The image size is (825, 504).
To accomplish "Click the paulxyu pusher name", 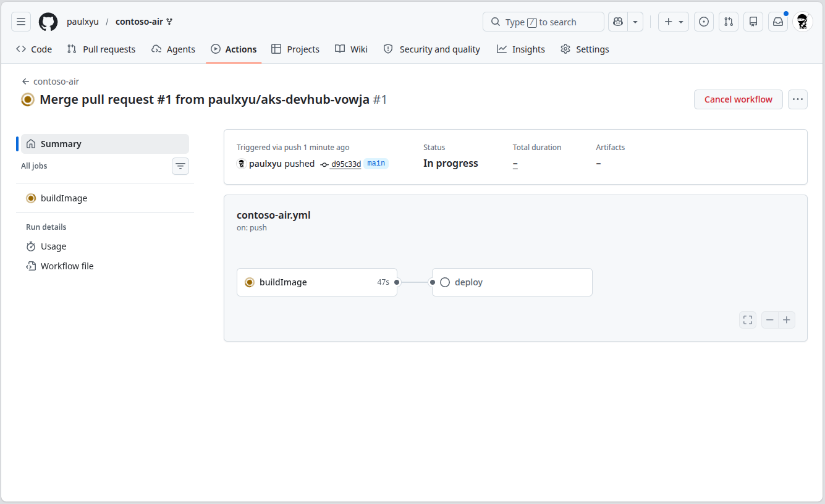I will [x=265, y=164].
